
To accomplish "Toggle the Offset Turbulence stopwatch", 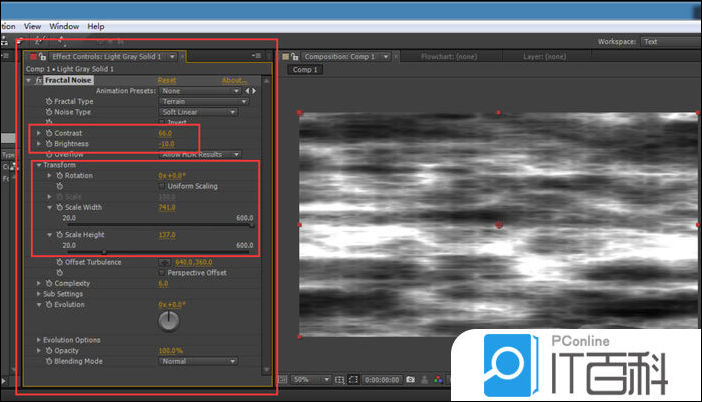I will 60,262.
